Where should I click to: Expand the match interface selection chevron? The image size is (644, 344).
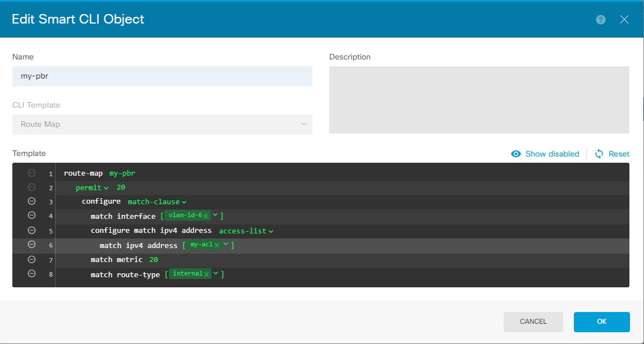[x=215, y=215]
